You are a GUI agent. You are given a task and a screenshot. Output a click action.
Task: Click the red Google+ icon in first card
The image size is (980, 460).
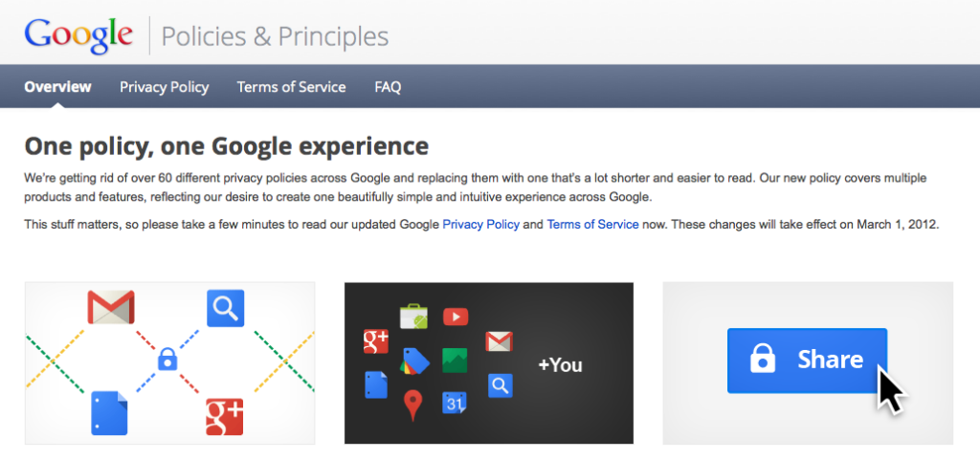[x=224, y=417]
